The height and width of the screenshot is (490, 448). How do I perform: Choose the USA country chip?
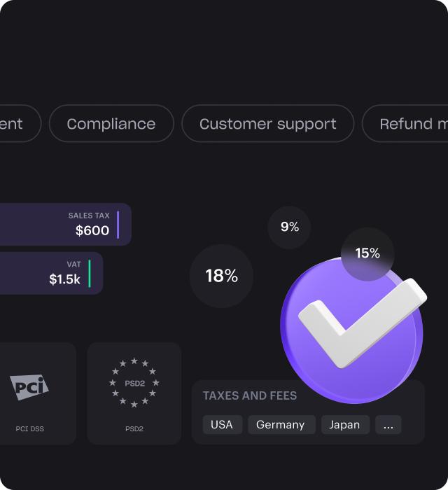[222, 424]
